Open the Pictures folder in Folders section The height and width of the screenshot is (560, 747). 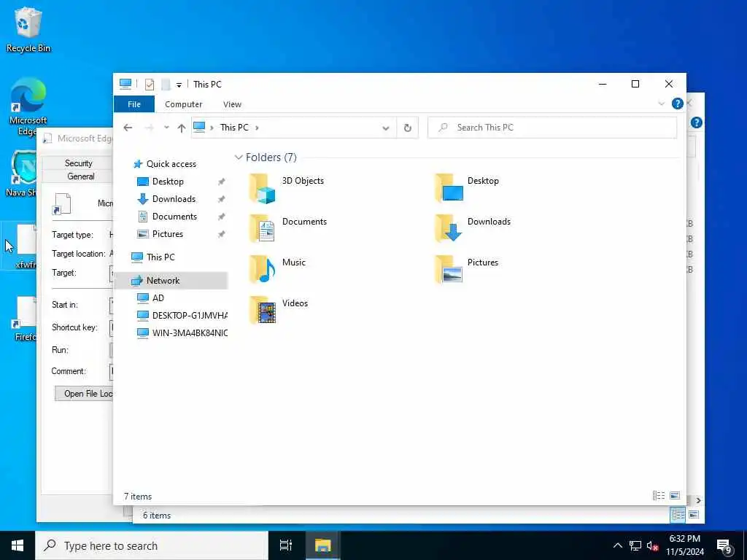click(467, 269)
